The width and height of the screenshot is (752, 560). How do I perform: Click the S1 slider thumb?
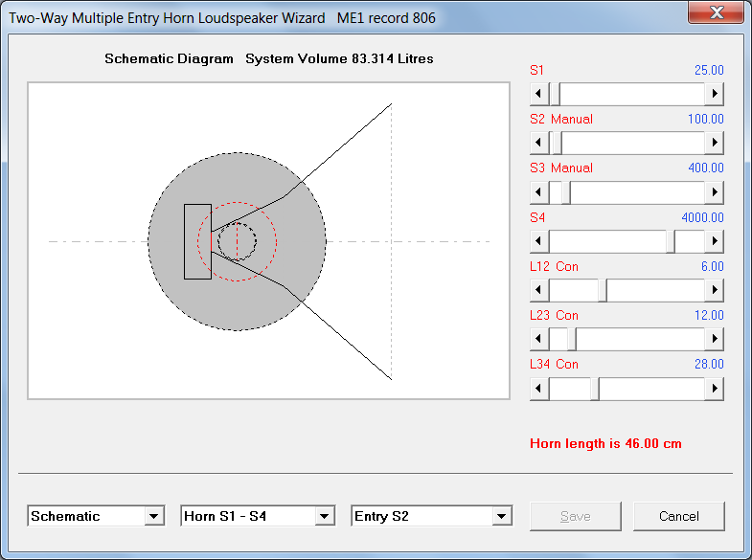[x=555, y=94]
